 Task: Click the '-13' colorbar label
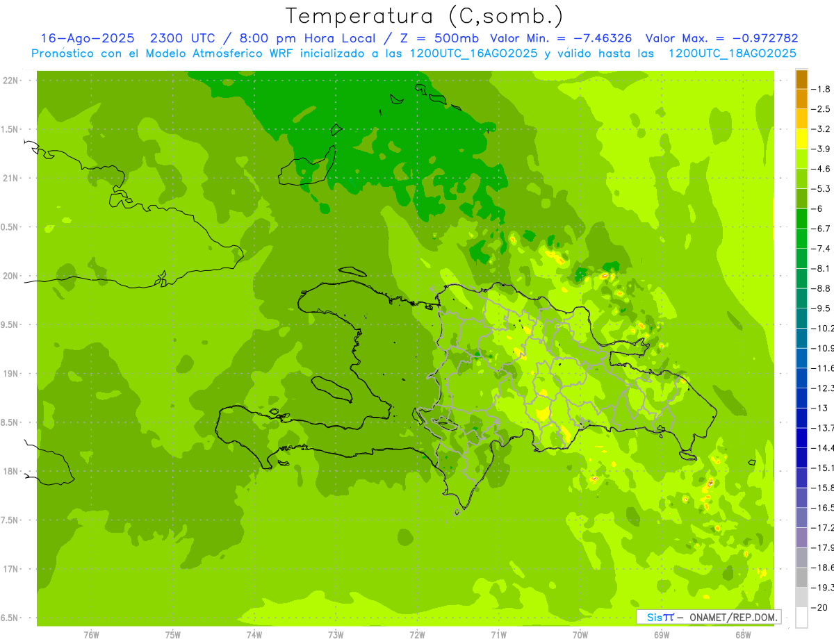coord(819,408)
